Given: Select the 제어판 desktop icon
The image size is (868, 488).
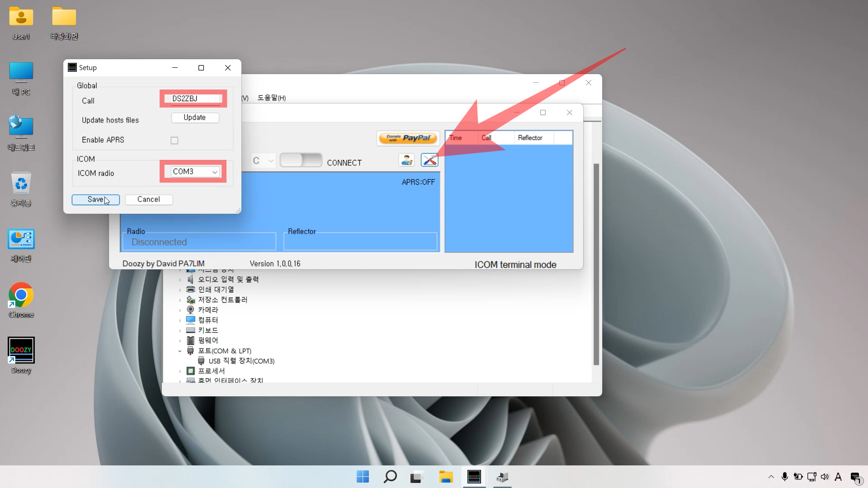Looking at the screenshot, I should pos(21,245).
